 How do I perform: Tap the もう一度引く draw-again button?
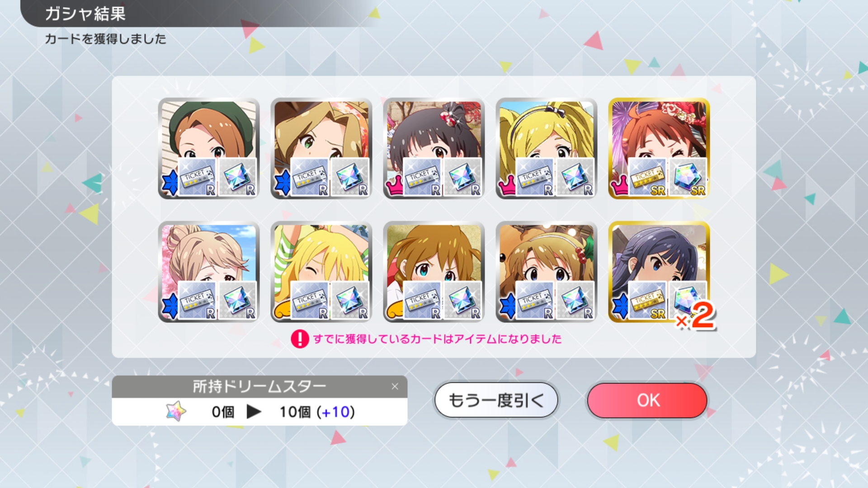point(496,400)
